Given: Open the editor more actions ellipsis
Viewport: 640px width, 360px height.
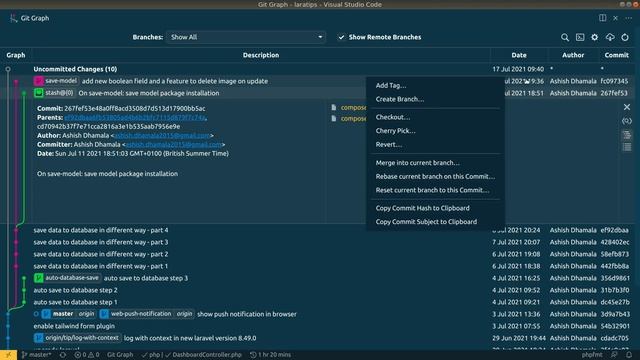Looking at the screenshot, I should tap(629, 18).
